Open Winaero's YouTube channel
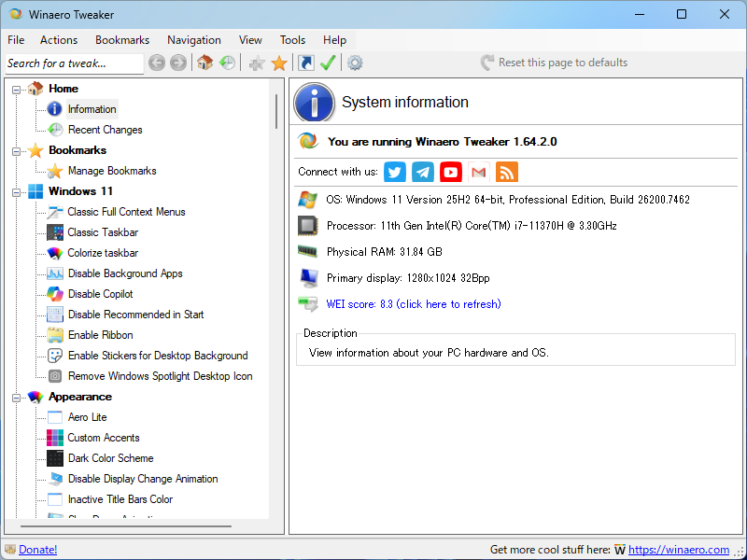The width and height of the screenshot is (747, 560). click(450, 172)
